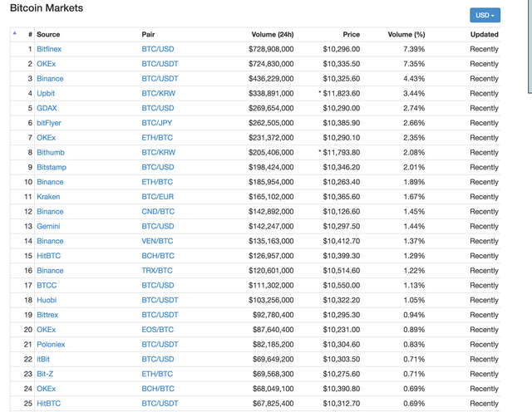532x412 pixels.
Task: Open Poloniex exchange link
Action: (x=51, y=345)
